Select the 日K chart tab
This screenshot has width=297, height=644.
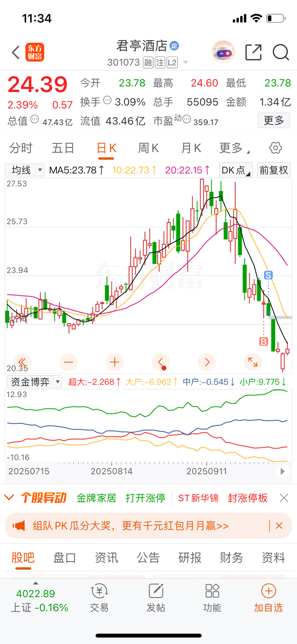pyautogui.click(x=106, y=148)
